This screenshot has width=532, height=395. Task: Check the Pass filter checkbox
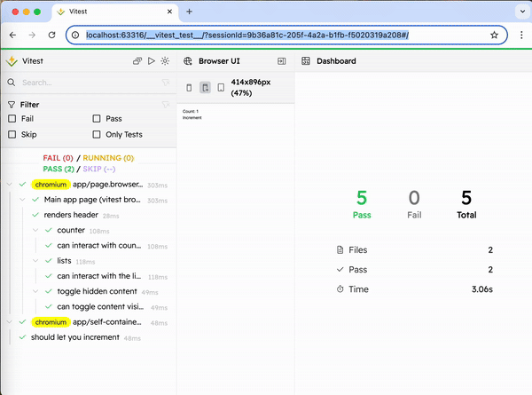pyautogui.click(x=98, y=118)
